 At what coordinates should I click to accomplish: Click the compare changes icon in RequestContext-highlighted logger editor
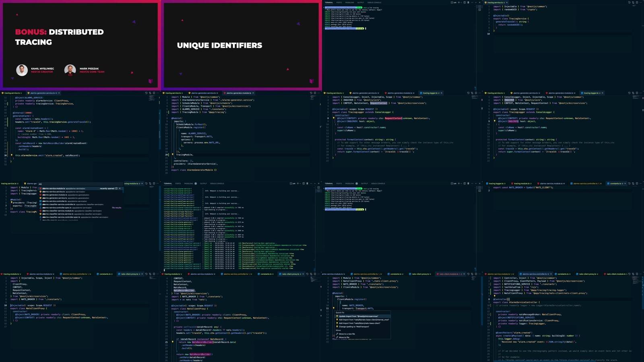[x=472, y=93]
